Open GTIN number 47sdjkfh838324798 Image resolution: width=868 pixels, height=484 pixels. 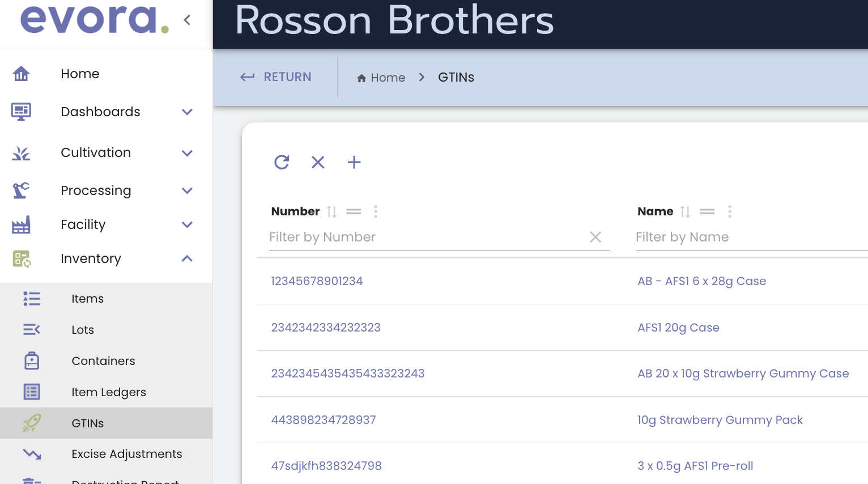(x=326, y=466)
